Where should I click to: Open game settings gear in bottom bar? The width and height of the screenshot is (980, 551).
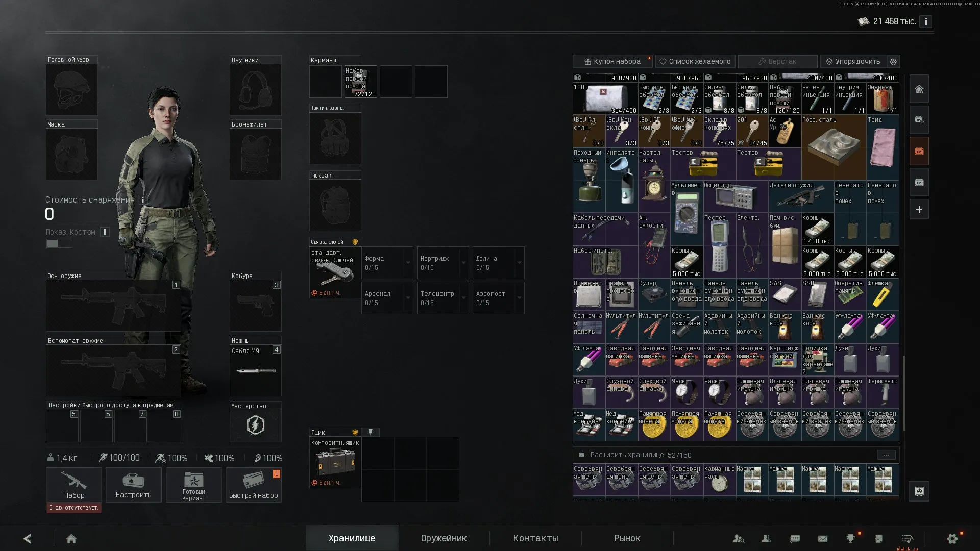pyautogui.click(x=952, y=538)
